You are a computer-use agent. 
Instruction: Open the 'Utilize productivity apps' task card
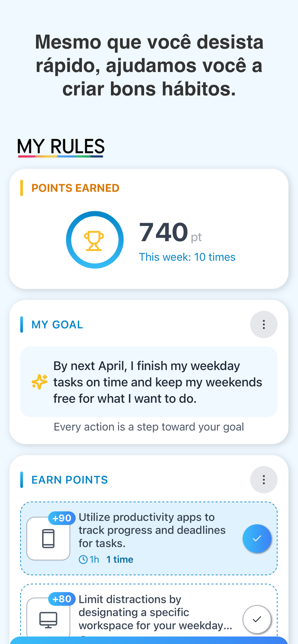(x=149, y=539)
